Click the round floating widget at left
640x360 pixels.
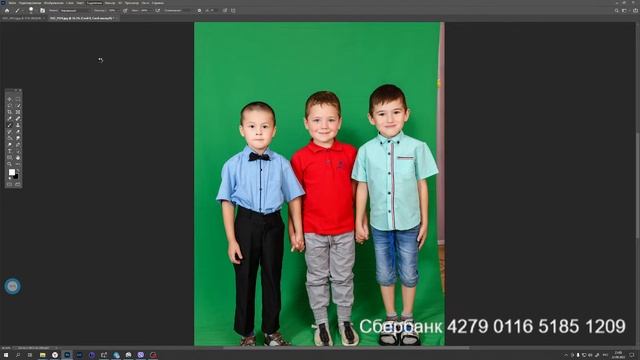click(x=13, y=286)
